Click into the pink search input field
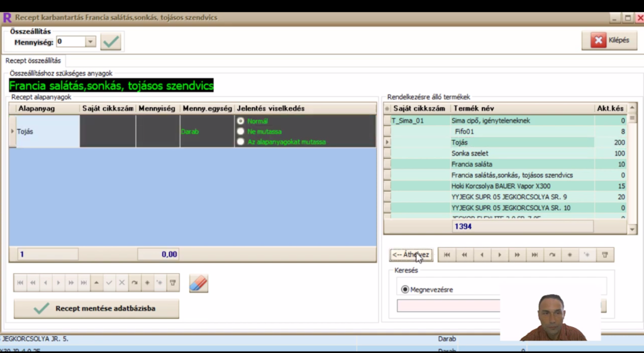The image size is (644, 353). (x=448, y=306)
